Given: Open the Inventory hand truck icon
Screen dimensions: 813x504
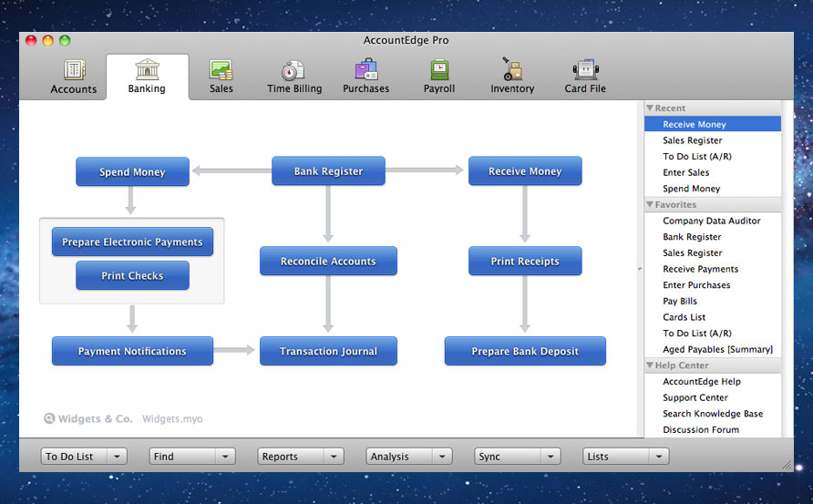Looking at the screenshot, I should tap(512, 69).
